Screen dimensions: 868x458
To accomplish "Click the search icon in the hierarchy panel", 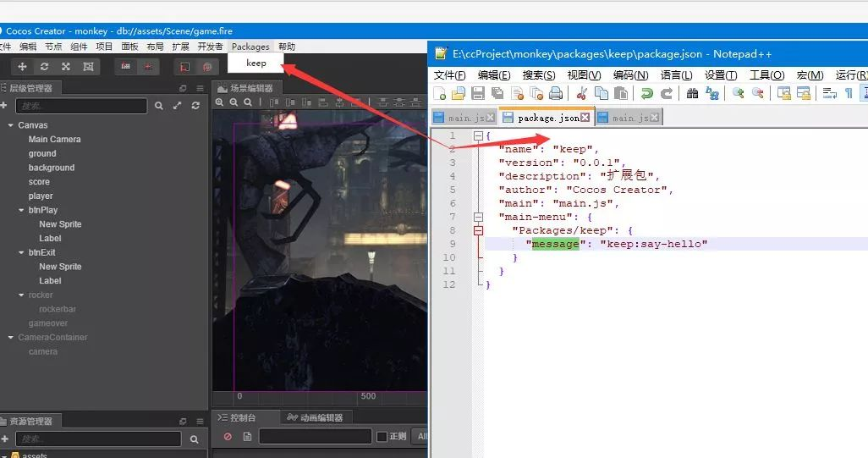I will (x=159, y=105).
